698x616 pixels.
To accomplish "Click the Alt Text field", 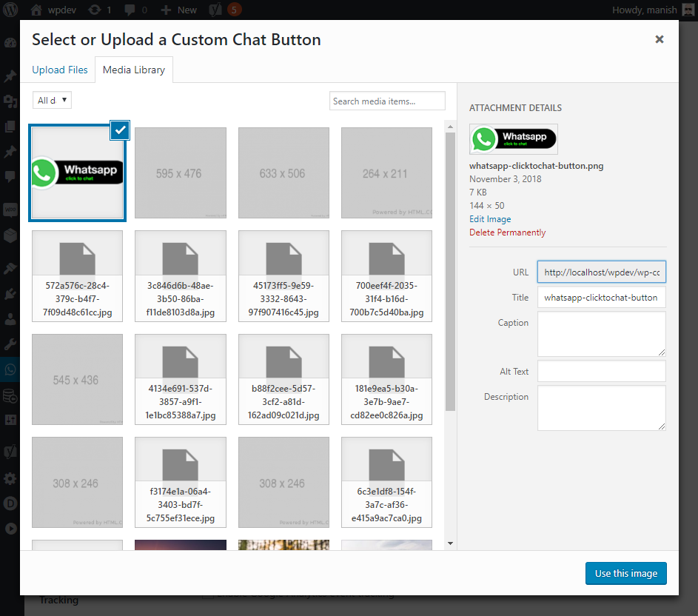I will point(601,372).
